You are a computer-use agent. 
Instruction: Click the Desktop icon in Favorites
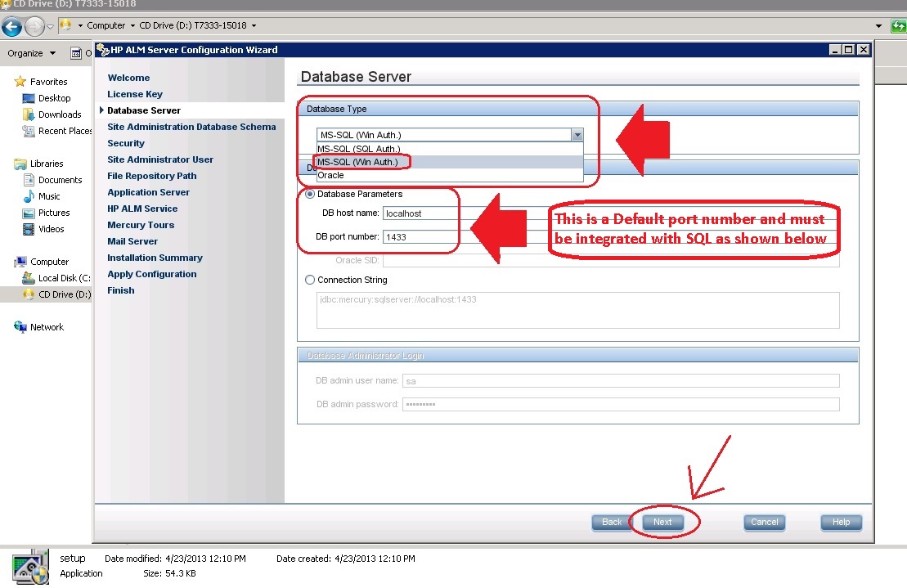pos(29,98)
